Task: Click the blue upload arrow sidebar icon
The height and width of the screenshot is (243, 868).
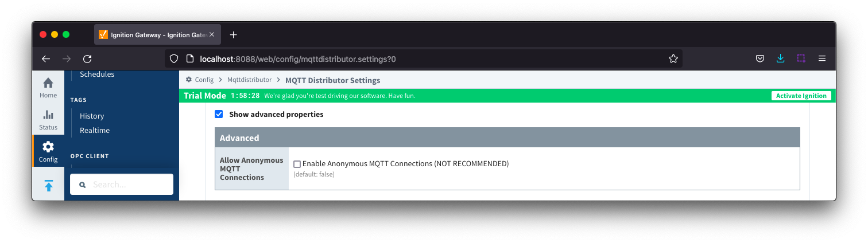Action: (x=48, y=186)
